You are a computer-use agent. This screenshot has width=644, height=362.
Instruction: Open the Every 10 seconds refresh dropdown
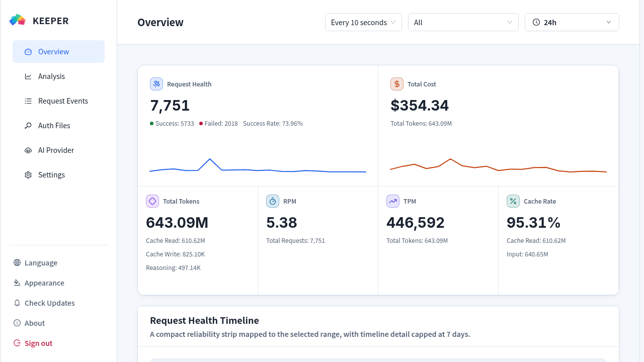(x=363, y=22)
